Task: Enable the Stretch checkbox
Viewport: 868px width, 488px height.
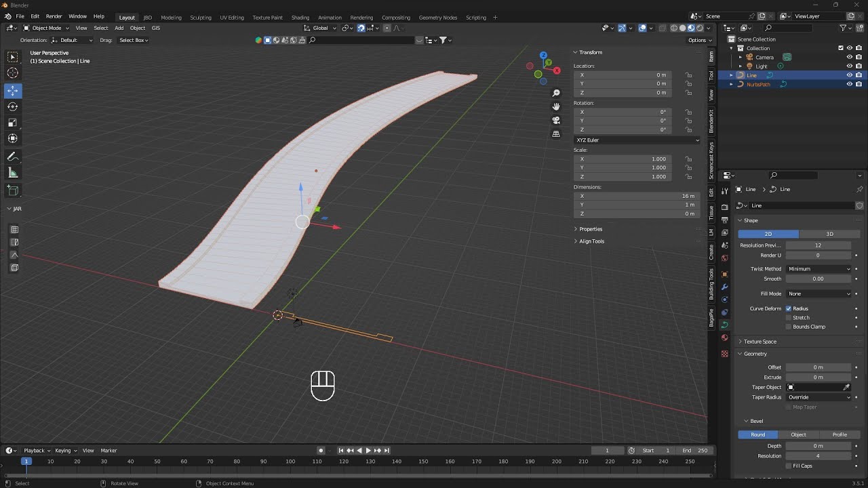Action: (789, 318)
